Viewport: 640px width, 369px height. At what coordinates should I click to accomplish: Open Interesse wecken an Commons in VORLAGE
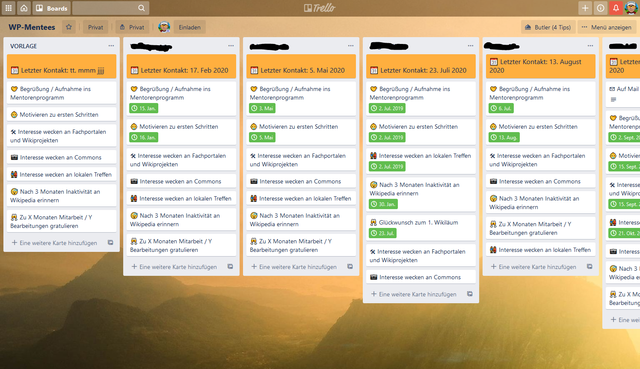pos(62,157)
